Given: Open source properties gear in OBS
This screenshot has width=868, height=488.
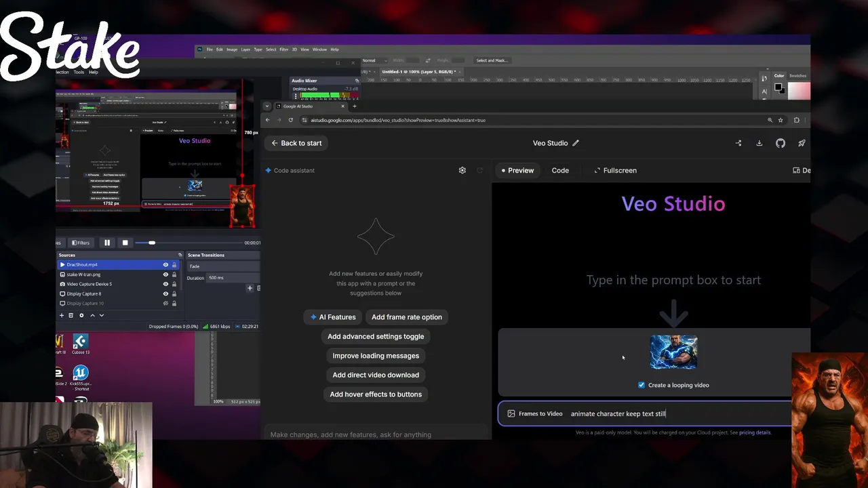Looking at the screenshot, I should (81, 315).
